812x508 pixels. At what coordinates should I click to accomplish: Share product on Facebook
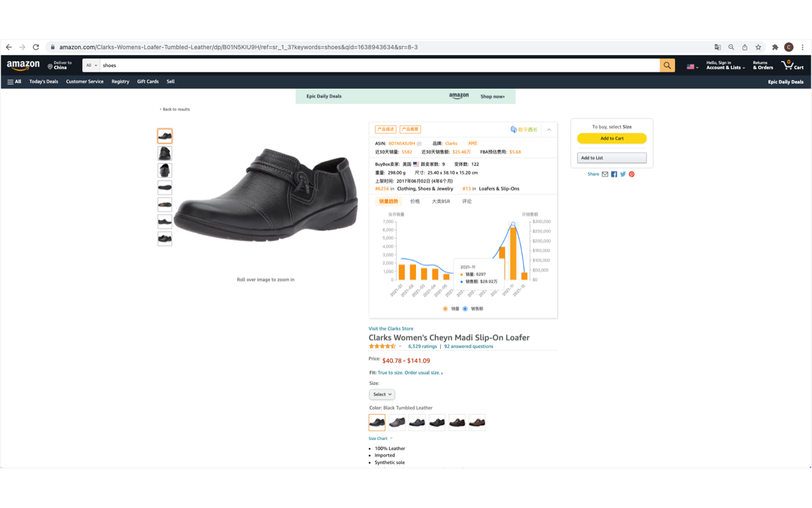[614, 174]
